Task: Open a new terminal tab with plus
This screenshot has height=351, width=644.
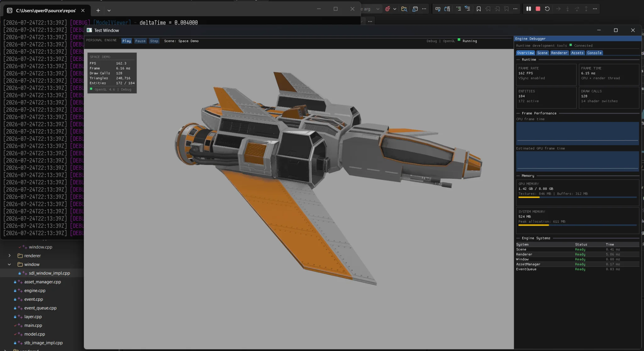Action: click(98, 10)
